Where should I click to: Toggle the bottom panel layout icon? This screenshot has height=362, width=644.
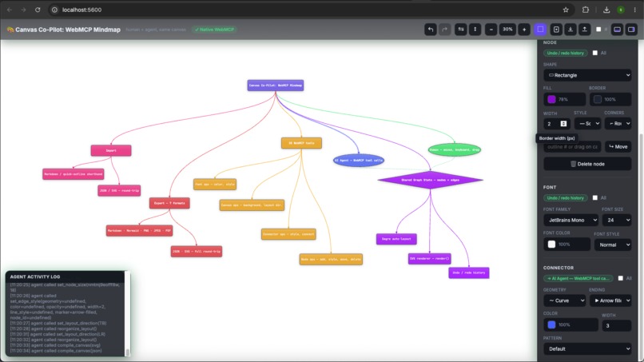tap(618, 30)
